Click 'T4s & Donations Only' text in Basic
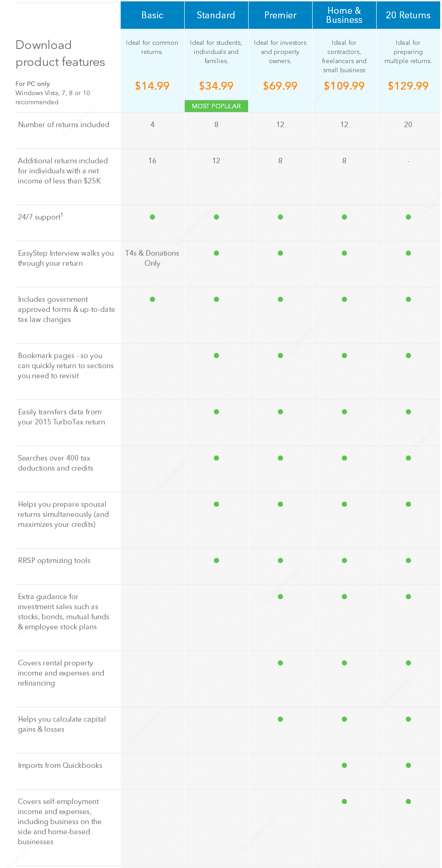This screenshot has width=442, height=868. pos(152,258)
